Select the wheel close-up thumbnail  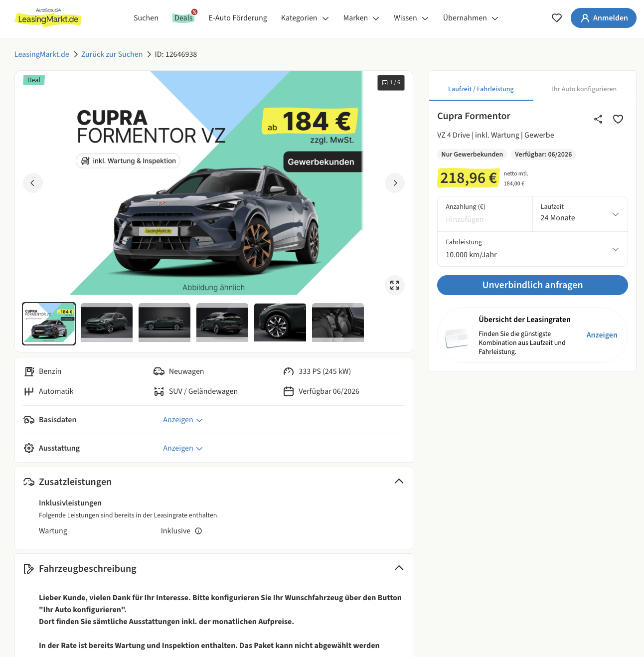coord(280,323)
